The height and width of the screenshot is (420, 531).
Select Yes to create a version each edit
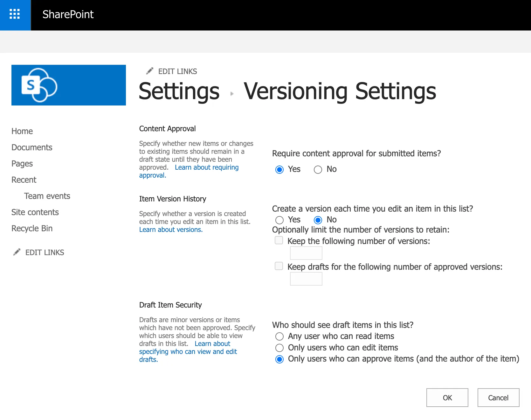[279, 220]
